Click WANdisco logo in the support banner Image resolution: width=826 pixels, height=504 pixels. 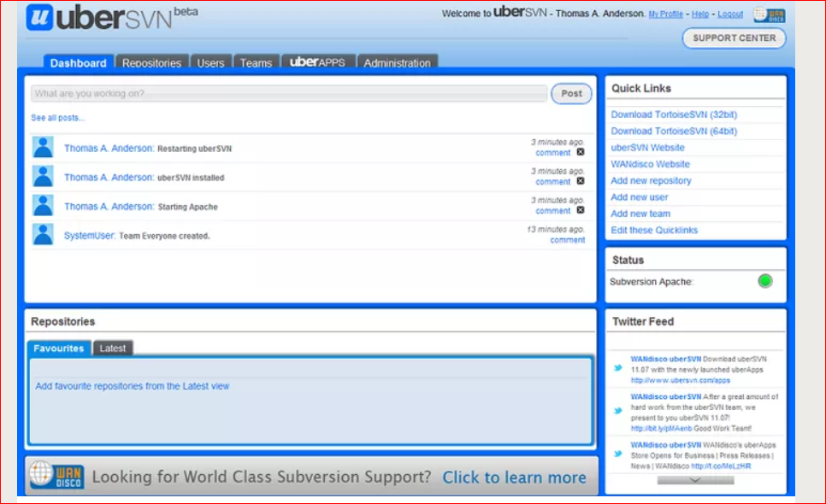(x=56, y=476)
